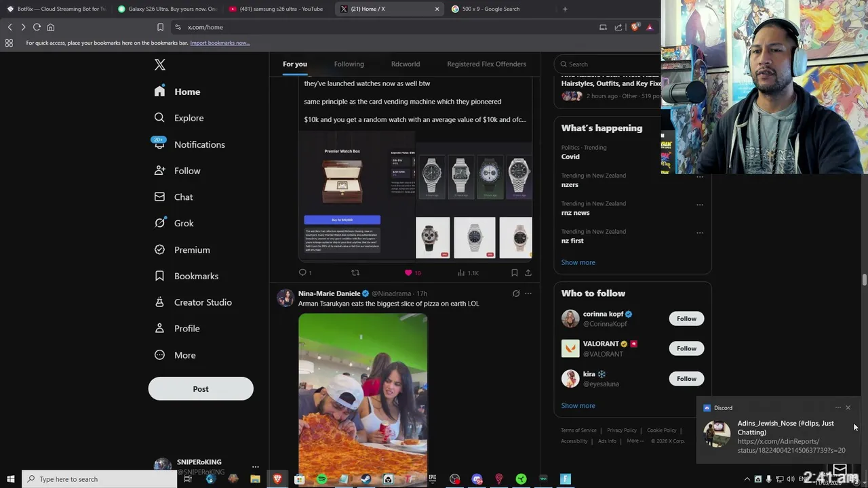Open the pizza slice video thumbnail
Viewport: 868px width, 488px height.
tap(363, 400)
